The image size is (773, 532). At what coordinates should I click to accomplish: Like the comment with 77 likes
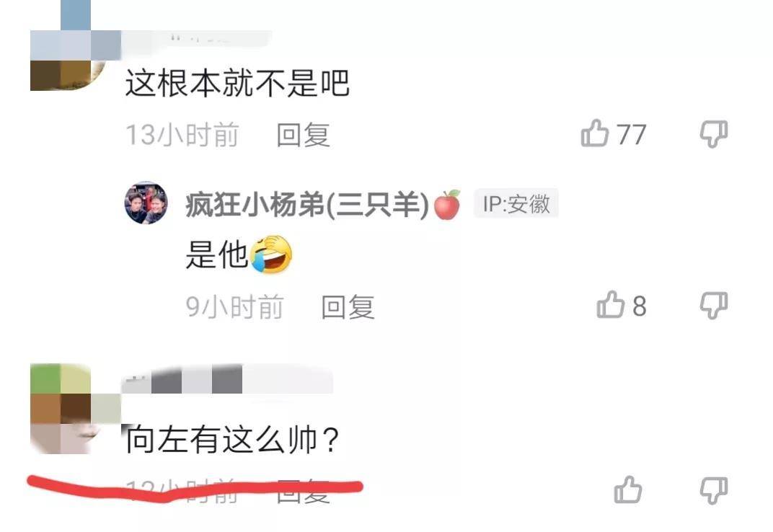(x=595, y=133)
